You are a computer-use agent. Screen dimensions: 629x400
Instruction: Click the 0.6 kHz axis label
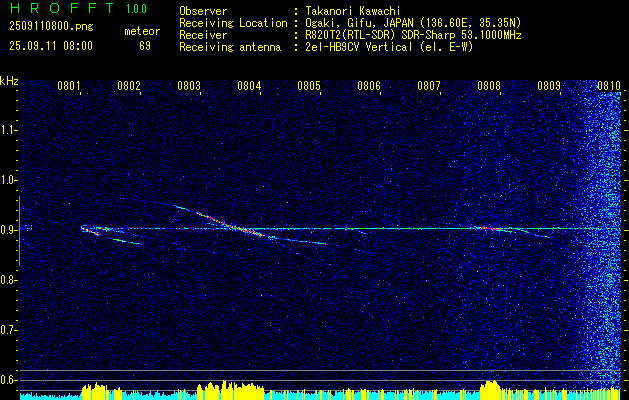pos(8,380)
